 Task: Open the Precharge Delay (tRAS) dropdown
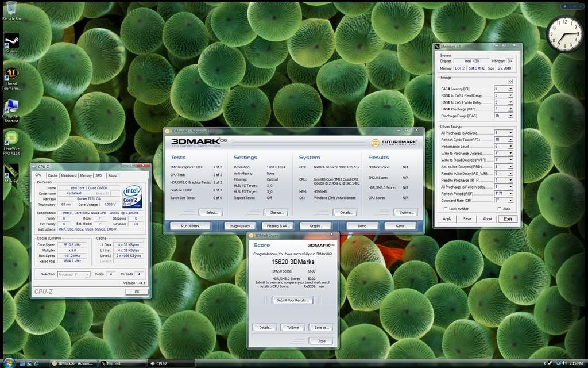[x=510, y=116]
